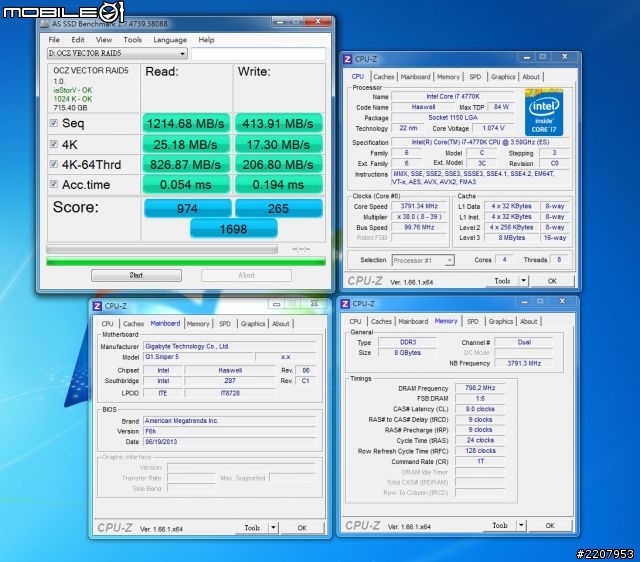Expand the Tools arrow in the Mainboard window
The width and height of the screenshot is (640, 562).
[x=273, y=528]
